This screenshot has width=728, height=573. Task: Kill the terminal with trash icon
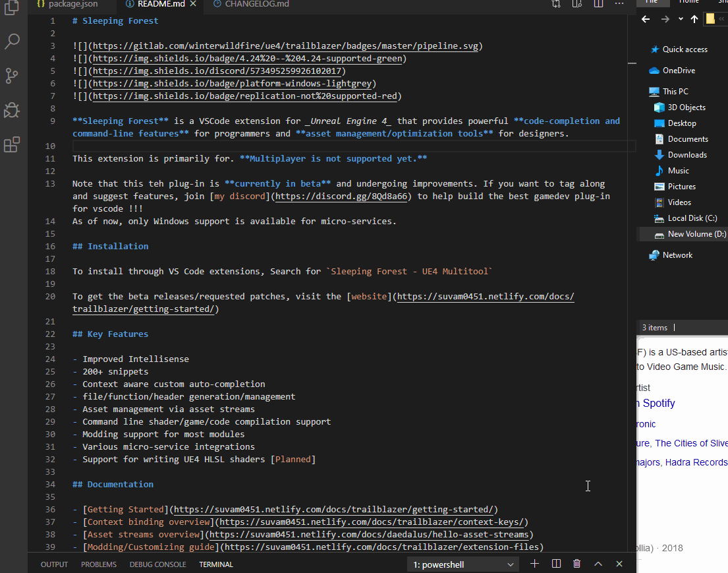[576, 564]
